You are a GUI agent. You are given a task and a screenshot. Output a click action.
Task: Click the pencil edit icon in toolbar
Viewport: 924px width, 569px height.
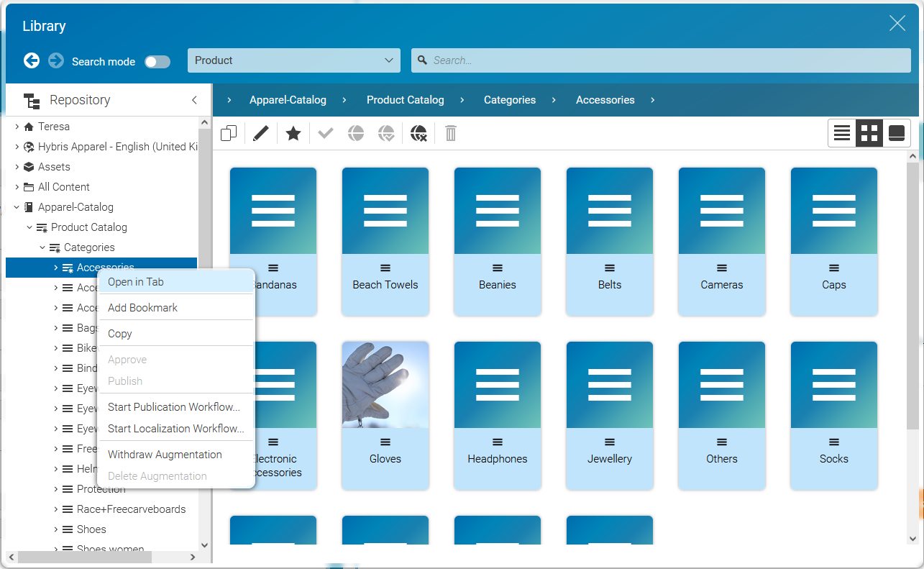[261, 133]
